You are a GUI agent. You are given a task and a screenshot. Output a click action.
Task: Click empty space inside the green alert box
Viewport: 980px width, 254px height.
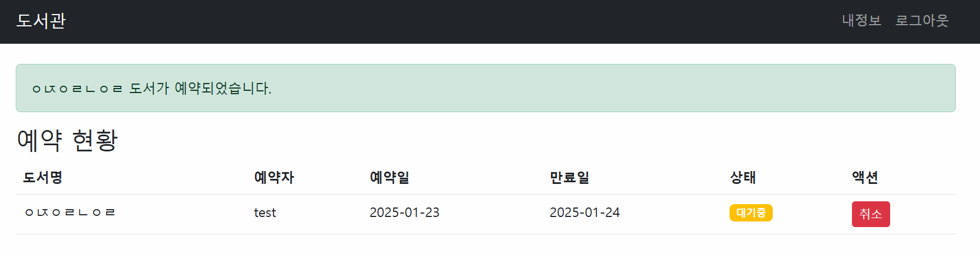(618, 88)
